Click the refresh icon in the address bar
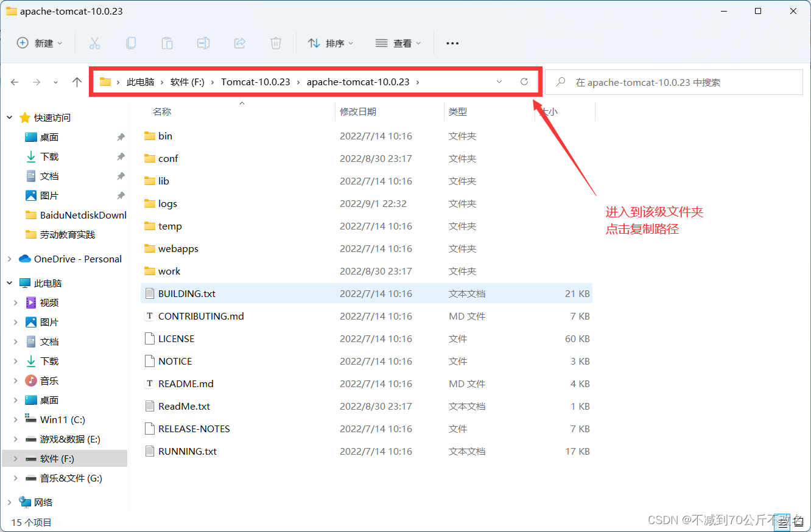 click(x=524, y=82)
